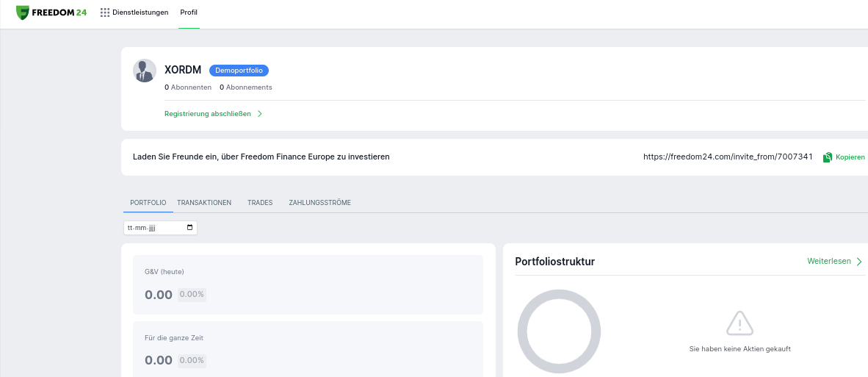
Task: Click the Weiterlesen link
Action: pyautogui.click(x=829, y=262)
